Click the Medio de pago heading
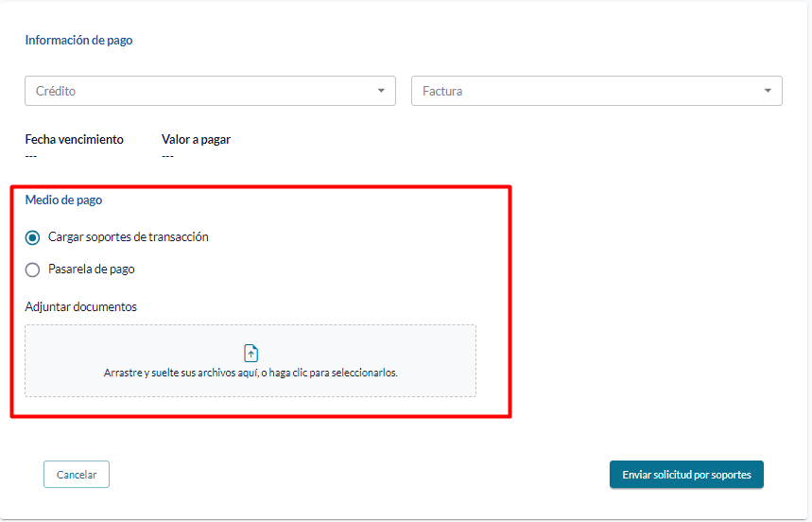 coord(63,200)
